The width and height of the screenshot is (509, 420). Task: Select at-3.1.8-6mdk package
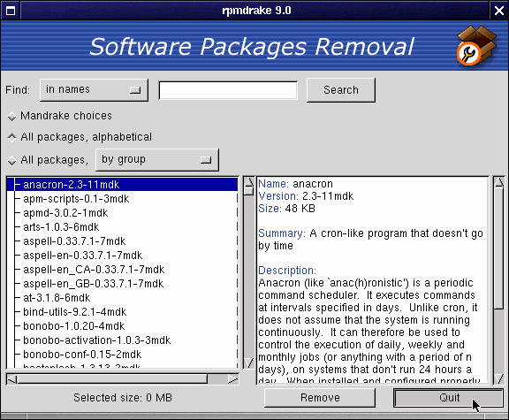point(122,298)
